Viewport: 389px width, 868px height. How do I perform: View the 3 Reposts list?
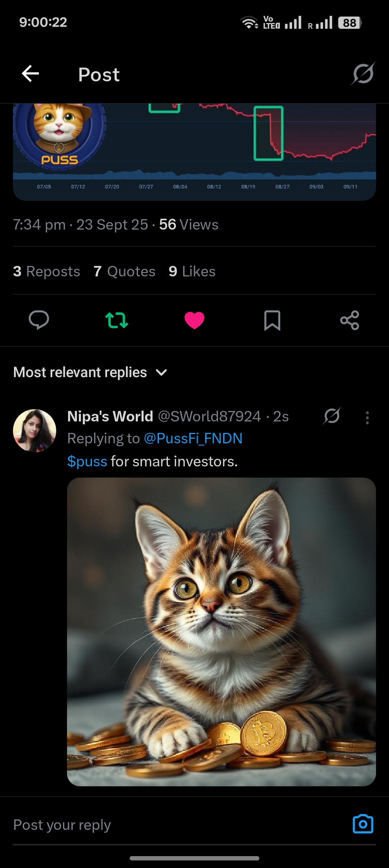pyautogui.click(x=46, y=271)
